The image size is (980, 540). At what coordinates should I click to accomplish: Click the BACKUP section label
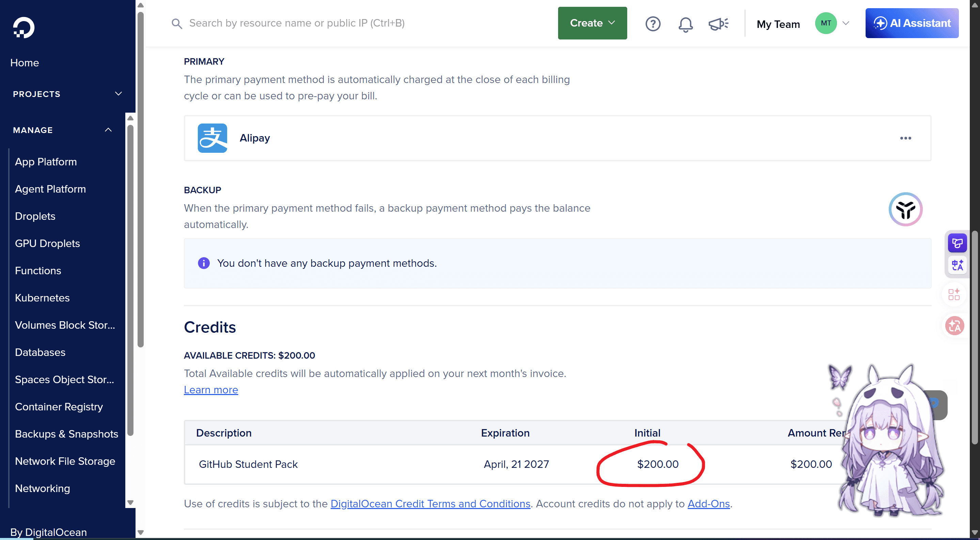tap(203, 190)
